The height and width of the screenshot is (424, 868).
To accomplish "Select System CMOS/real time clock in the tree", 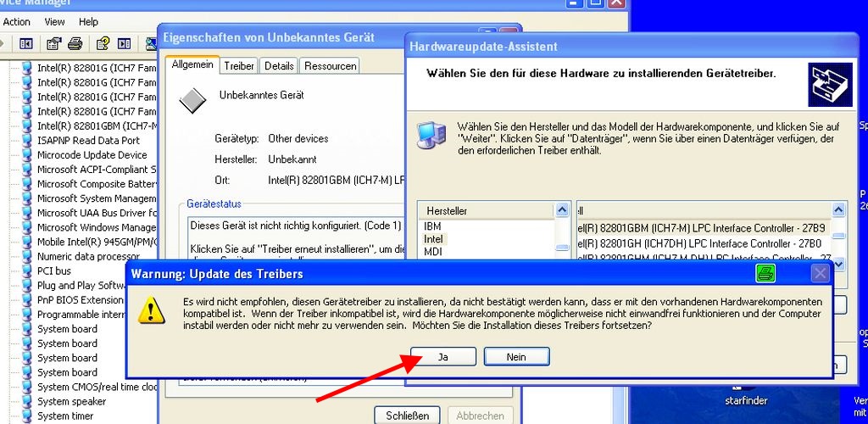I will pyautogui.click(x=97, y=387).
